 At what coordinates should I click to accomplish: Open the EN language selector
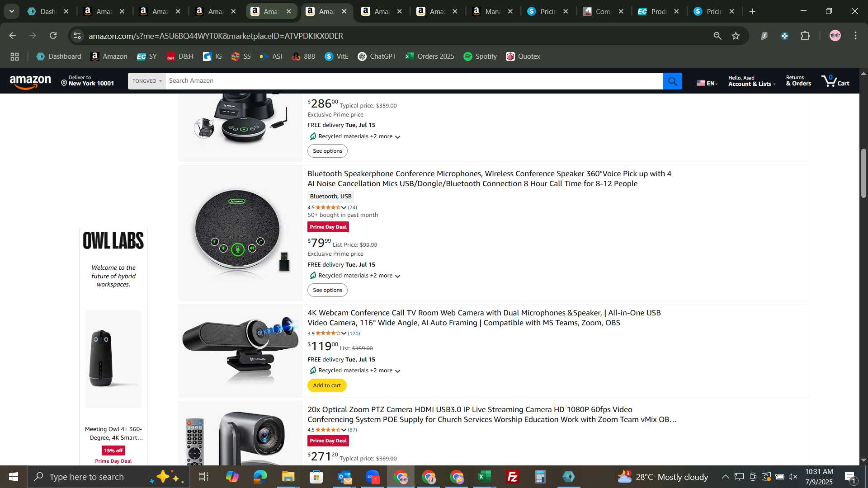[707, 83]
